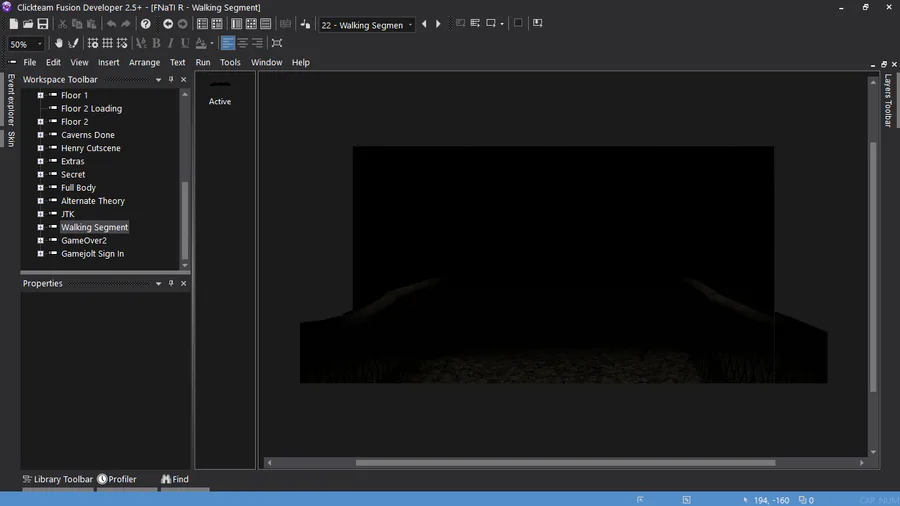Navigate forward to the next editor
This screenshot has height=506, width=900.
click(x=183, y=24)
